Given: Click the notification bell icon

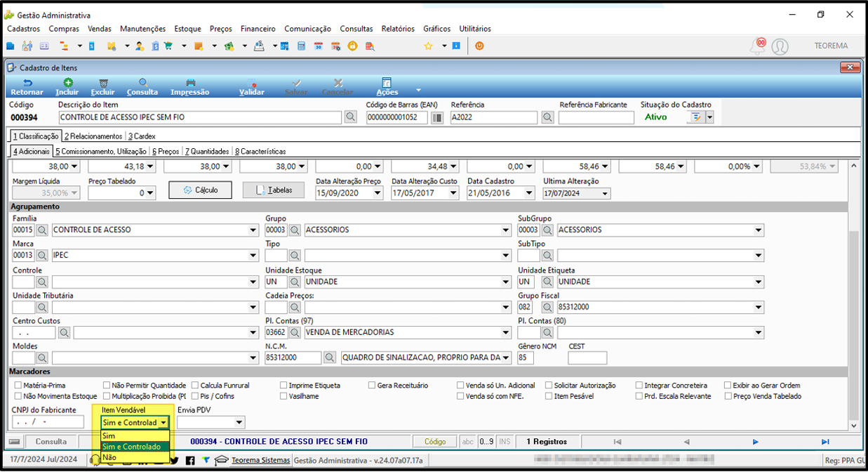Looking at the screenshot, I should [x=758, y=46].
